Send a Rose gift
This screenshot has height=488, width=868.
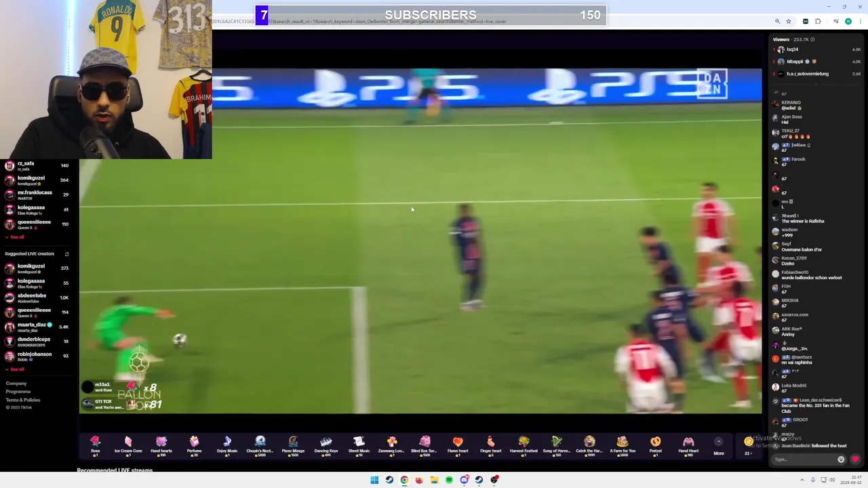point(95,445)
